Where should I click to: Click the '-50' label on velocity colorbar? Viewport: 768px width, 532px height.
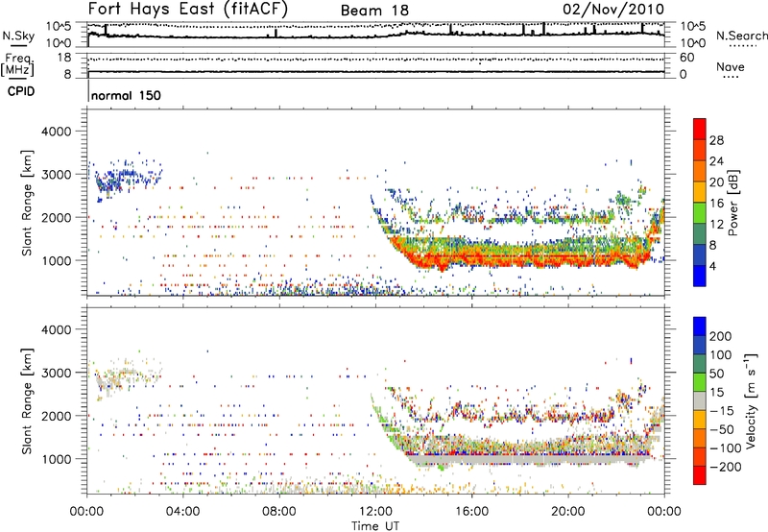tap(721, 430)
